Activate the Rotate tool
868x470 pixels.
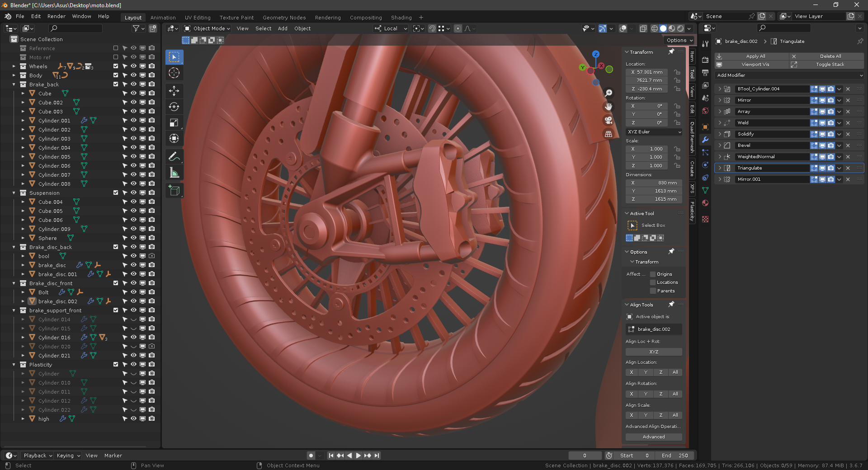point(174,107)
